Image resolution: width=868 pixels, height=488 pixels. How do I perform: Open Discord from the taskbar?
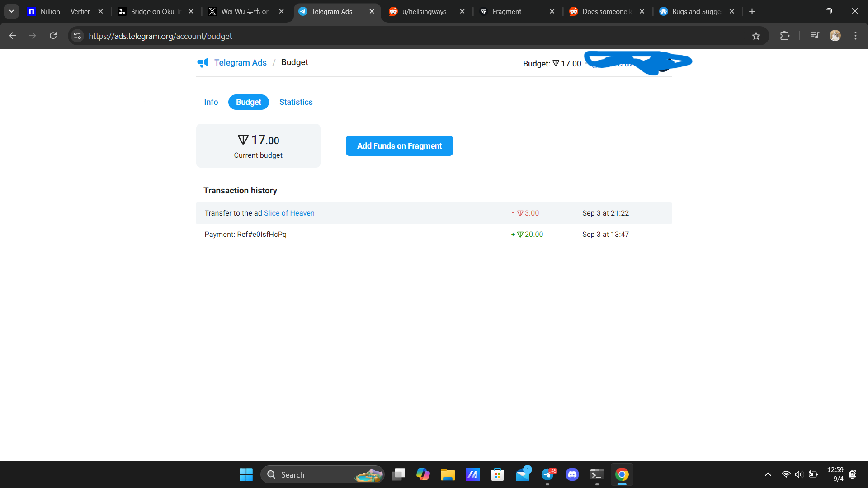click(x=572, y=474)
